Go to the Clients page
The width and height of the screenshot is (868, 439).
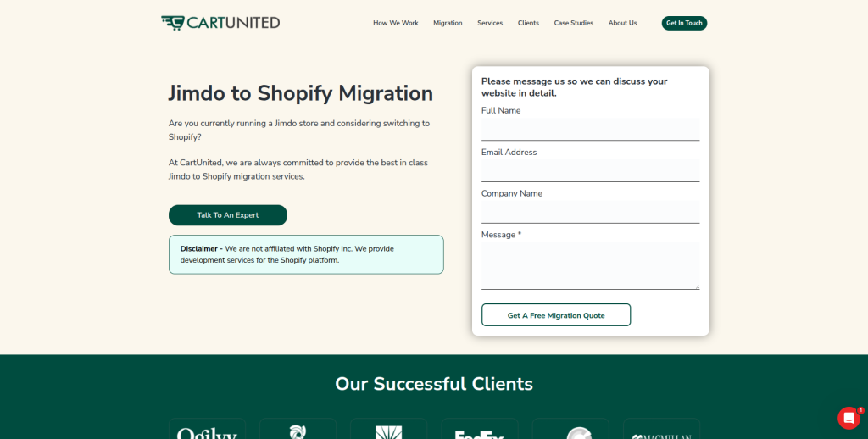click(528, 23)
